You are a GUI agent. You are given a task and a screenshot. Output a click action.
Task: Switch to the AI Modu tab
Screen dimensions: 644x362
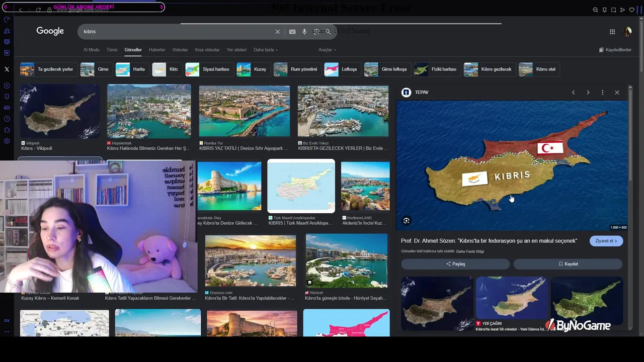pyautogui.click(x=91, y=50)
